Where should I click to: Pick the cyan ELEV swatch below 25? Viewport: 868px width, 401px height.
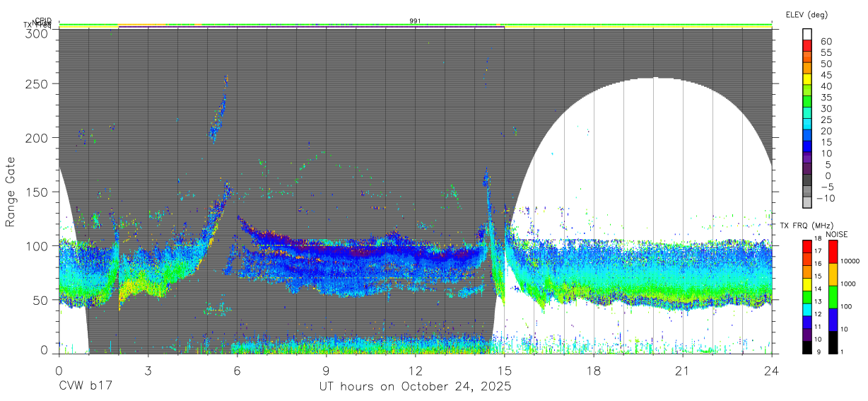pyautogui.click(x=807, y=125)
